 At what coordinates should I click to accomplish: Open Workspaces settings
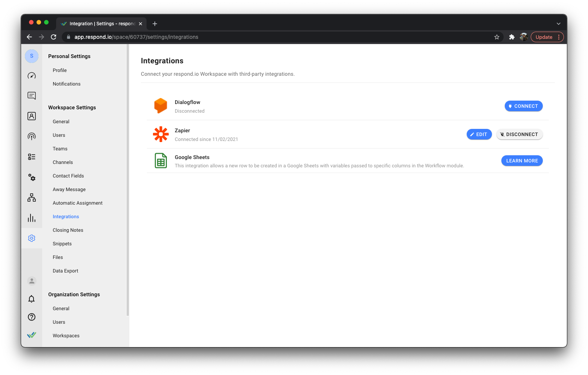click(66, 336)
